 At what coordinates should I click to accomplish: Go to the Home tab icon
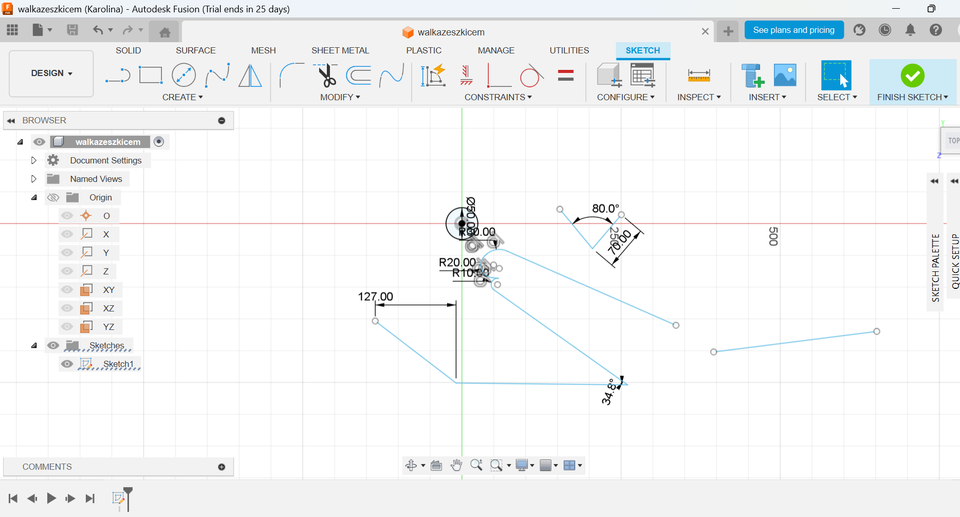(165, 32)
